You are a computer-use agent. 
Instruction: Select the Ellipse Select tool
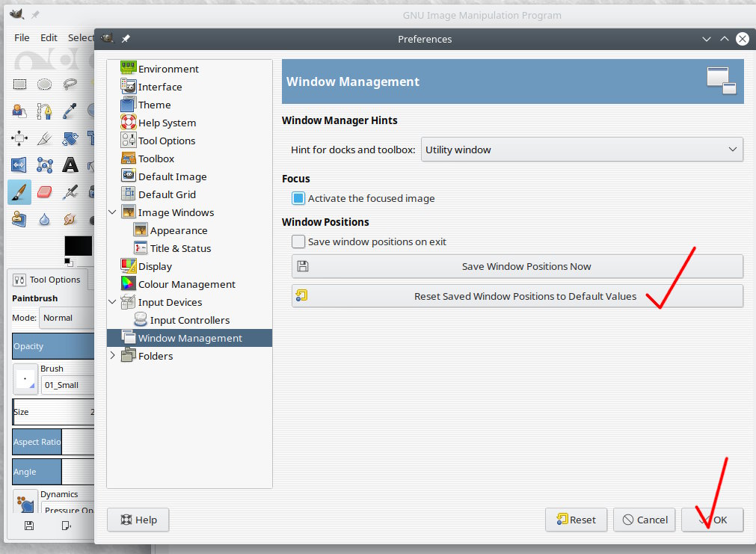coord(44,84)
